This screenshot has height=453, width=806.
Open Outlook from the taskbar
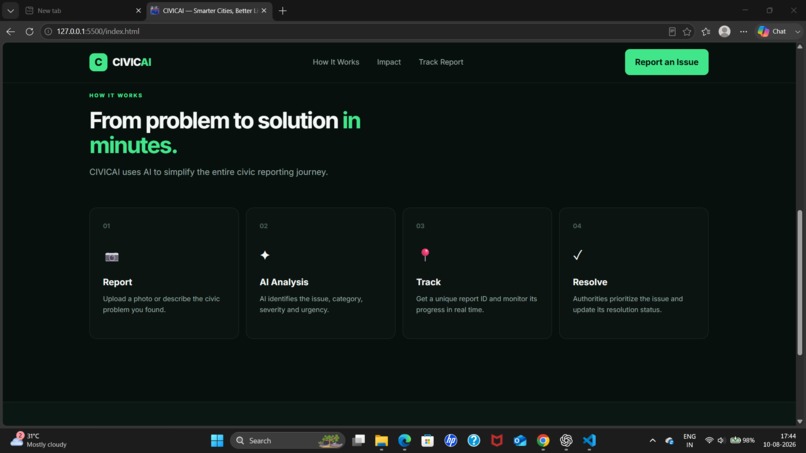click(x=520, y=441)
